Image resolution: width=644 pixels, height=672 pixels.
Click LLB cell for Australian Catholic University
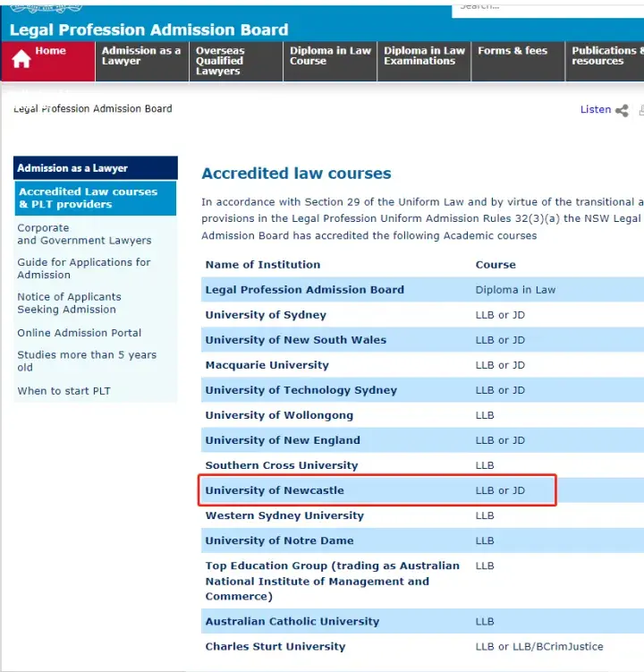(x=485, y=621)
